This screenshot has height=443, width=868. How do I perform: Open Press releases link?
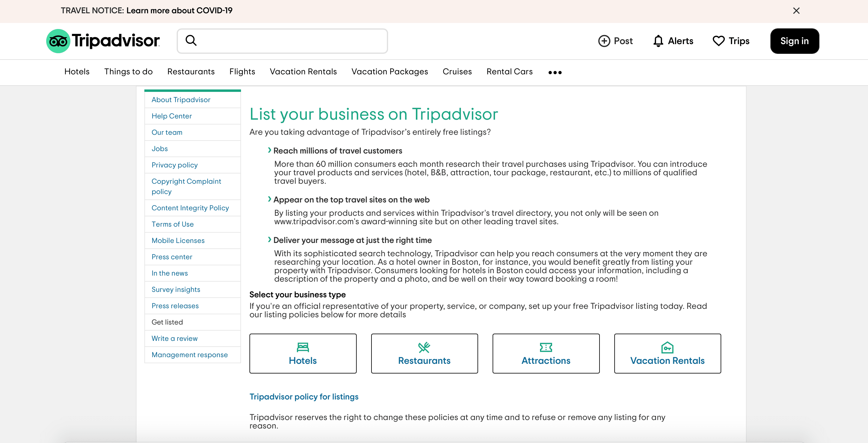[x=175, y=306]
